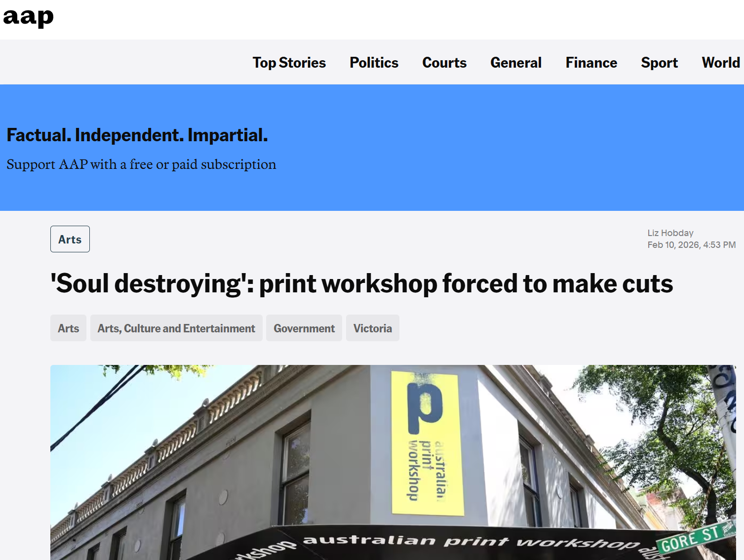This screenshot has height=560, width=744.
Task: Click the 'Soul destroying' article headline
Action: tap(362, 283)
